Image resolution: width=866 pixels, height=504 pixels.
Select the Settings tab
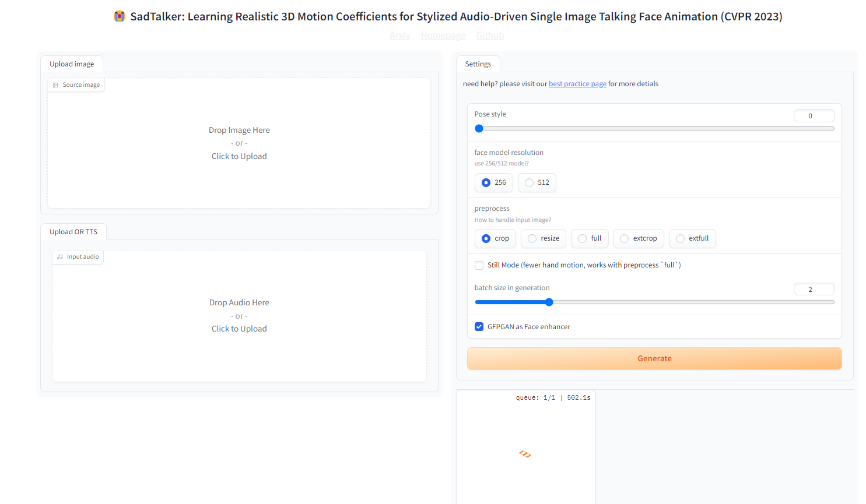point(478,64)
